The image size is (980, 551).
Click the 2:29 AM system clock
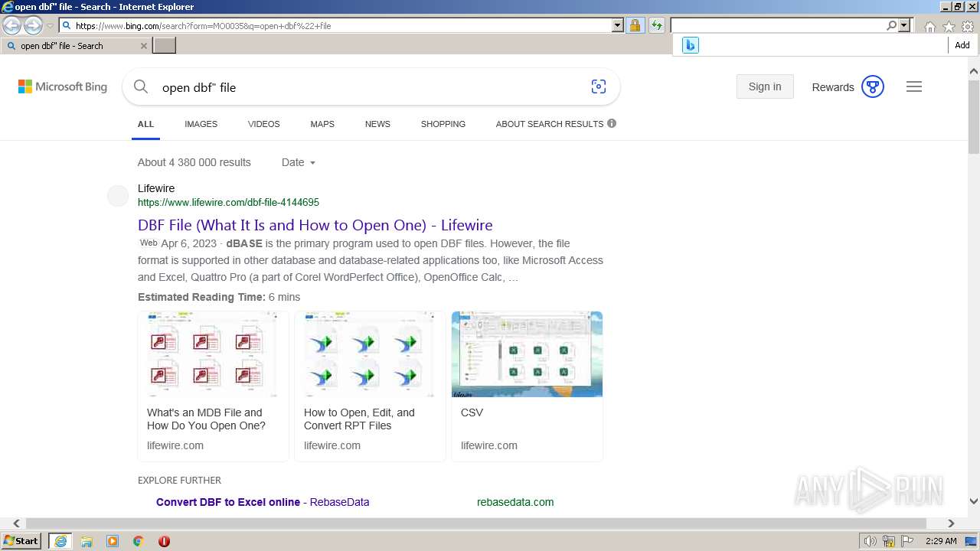point(941,541)
